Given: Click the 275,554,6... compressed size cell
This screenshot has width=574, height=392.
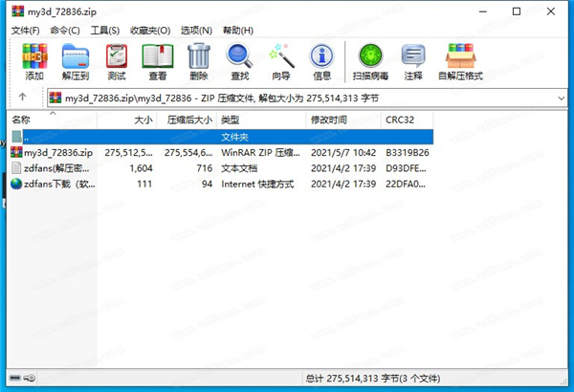Looking at the screenshot, I should click(x=188, y=152).
